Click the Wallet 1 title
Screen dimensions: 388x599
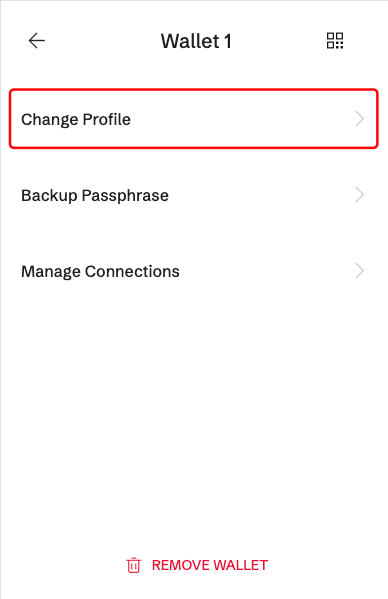click(x=196, y=41)
